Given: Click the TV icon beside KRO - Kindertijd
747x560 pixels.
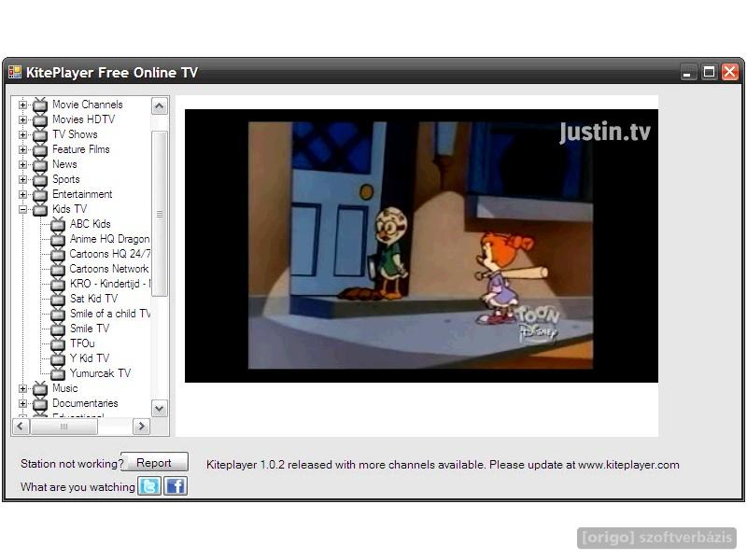Looking at the screenshot, I should pyautogui.click(x=58, y=284).
